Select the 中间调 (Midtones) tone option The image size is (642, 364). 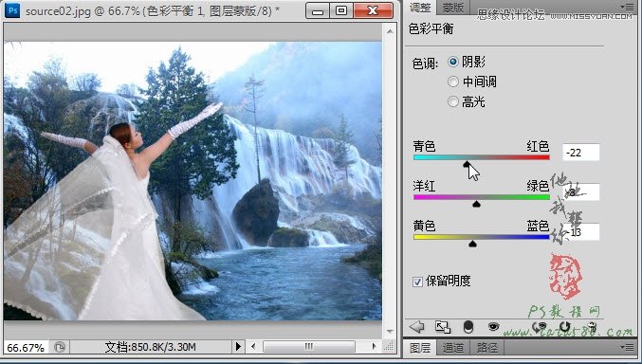tap(453, 82)
